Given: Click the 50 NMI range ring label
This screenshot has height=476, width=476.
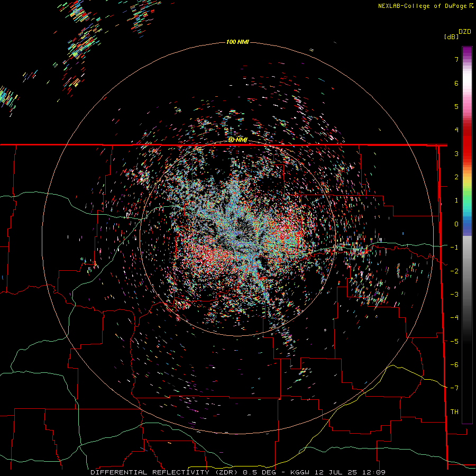Looking at the screenshot, I should (x=237, y=140).
